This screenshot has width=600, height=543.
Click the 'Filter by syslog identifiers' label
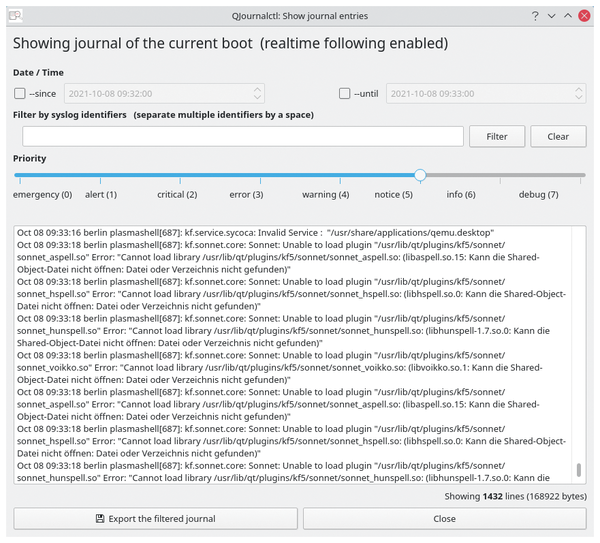(x=70, y=115)
